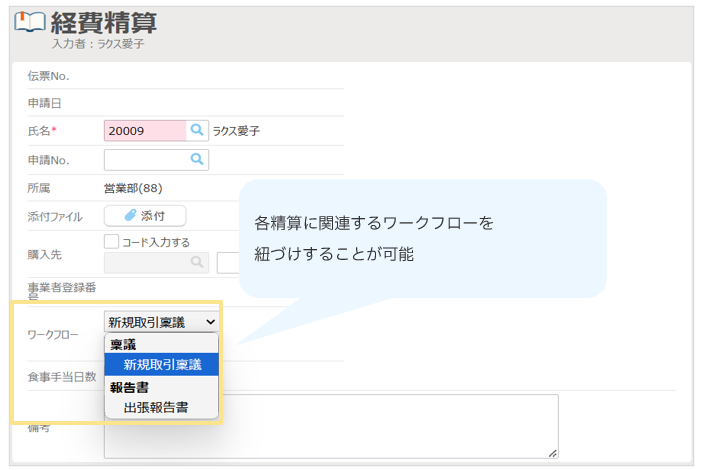
Task: Click the blue workflow explanation callout bubble
Action: (x=422, y=238)
